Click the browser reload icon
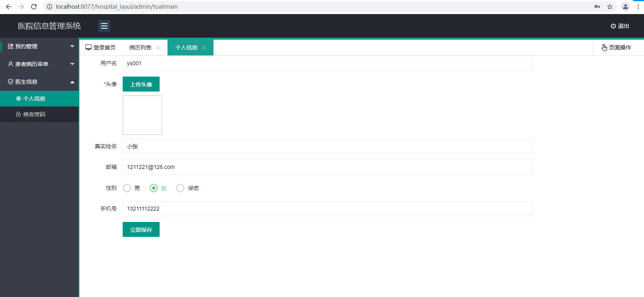This screenshot has height=297, width=644. [34, 7]
